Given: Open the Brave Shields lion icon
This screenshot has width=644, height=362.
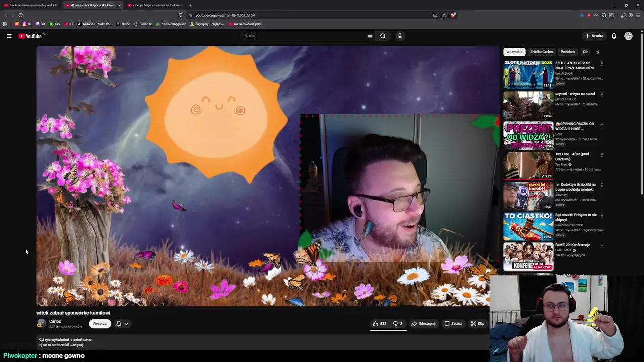Looking at the screenshot, I should pyautogui.click(x=453, y=15).
